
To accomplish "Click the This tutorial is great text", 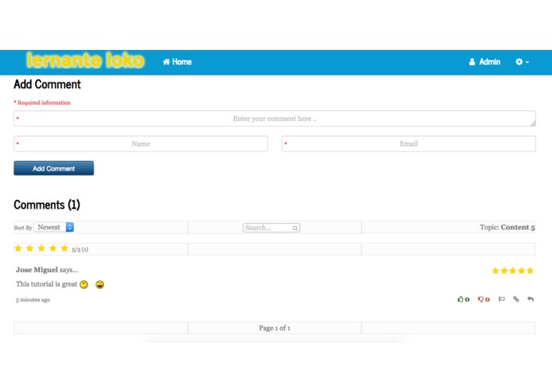I will pyautogui.click(x=47, y=284).
